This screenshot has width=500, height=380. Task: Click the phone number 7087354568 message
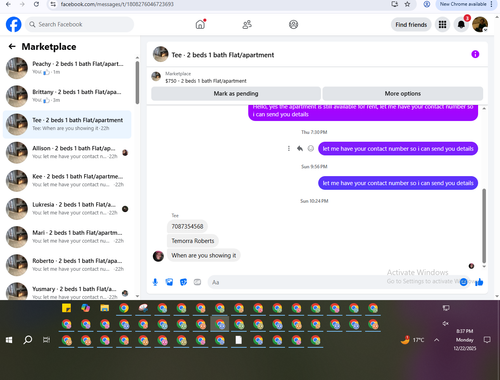187,226
